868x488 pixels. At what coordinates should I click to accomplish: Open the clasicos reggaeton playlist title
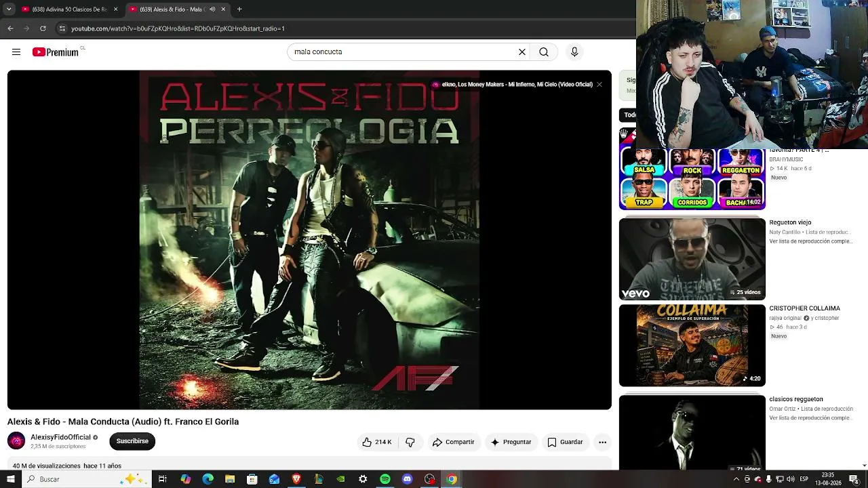[x=796, y=399]
